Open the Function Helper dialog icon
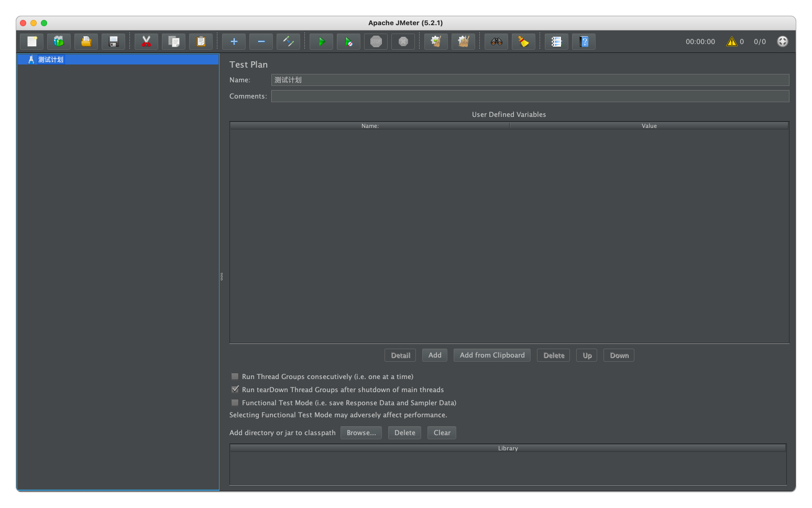812x508 pixels. (556, 41)
